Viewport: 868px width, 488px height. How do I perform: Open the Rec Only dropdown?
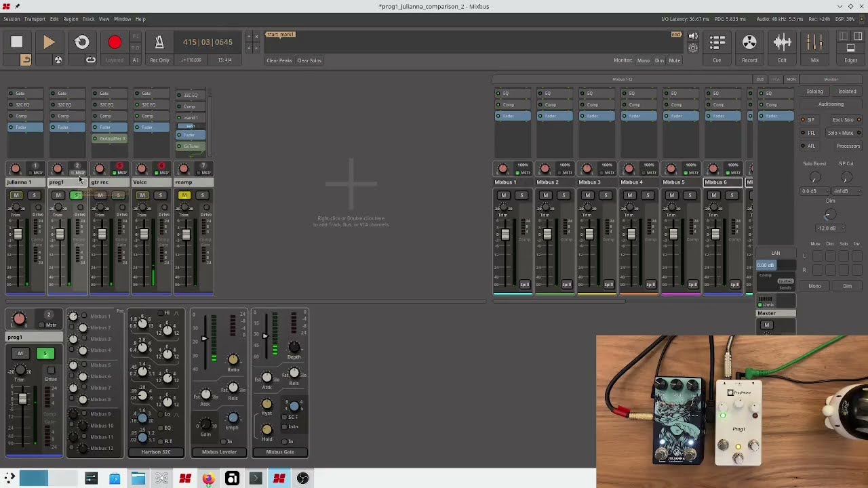[x=160, y=60]
